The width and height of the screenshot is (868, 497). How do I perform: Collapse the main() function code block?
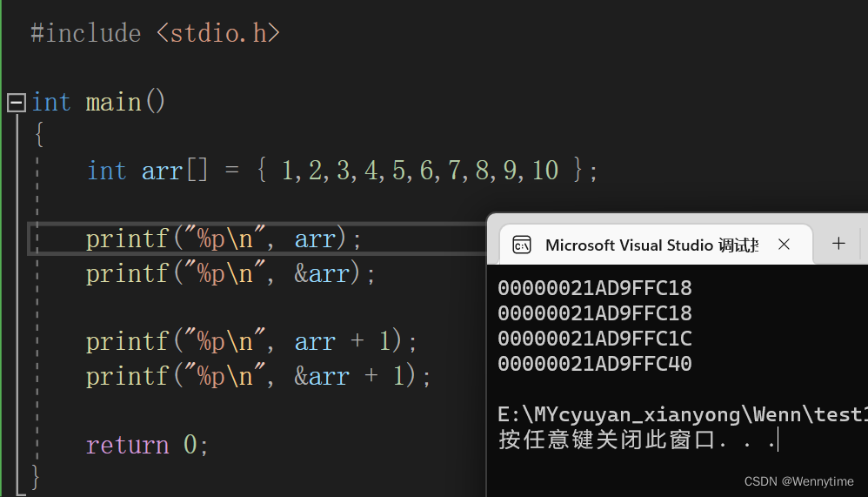16,103
